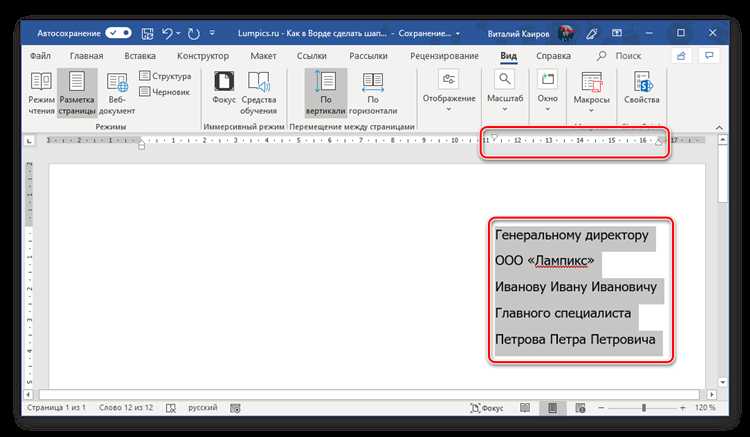750x437 pixels.
Task: Click the word count Слово 12 из 12
Action: [126, 408]
